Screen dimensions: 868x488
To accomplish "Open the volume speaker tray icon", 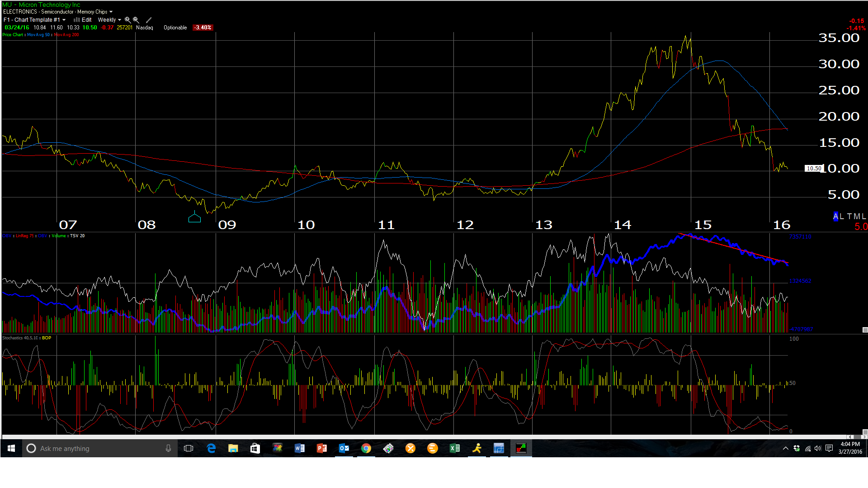I will [x=818, y=448].
